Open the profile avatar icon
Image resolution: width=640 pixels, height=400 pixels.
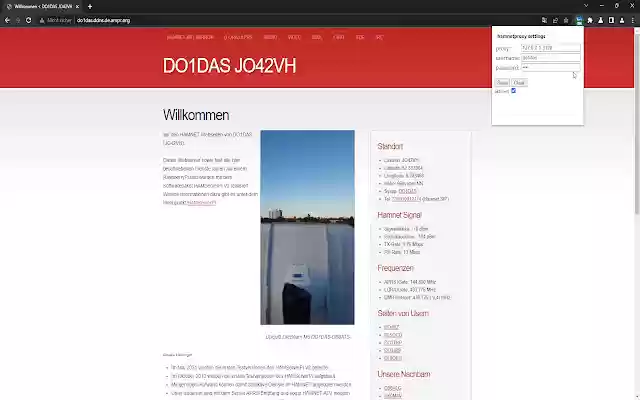622,20
